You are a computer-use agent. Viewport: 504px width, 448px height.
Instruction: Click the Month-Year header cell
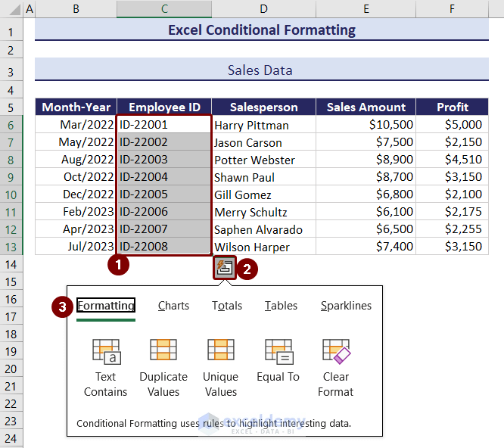click(76, 107)
